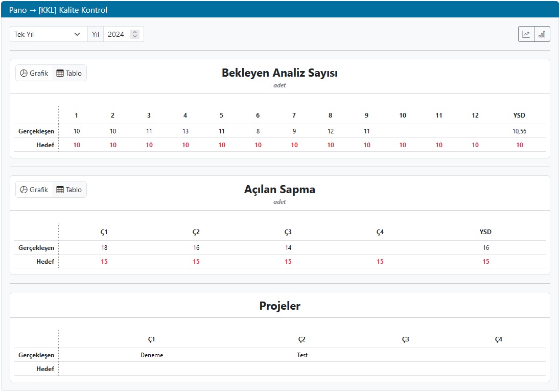Click month 12 column header

(x=475, y=116)
